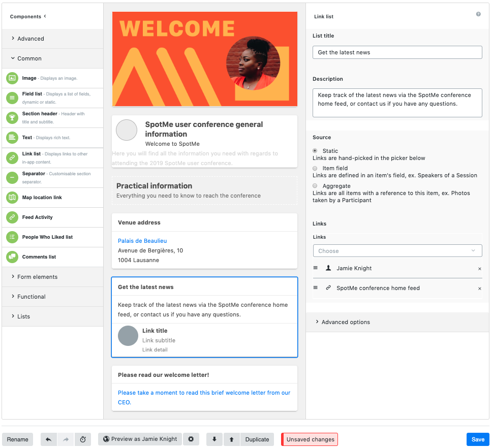The height and width of the screenshot is (448, 492).
Task: Collapse the Components panel
Action: click(x=45, y=16)
